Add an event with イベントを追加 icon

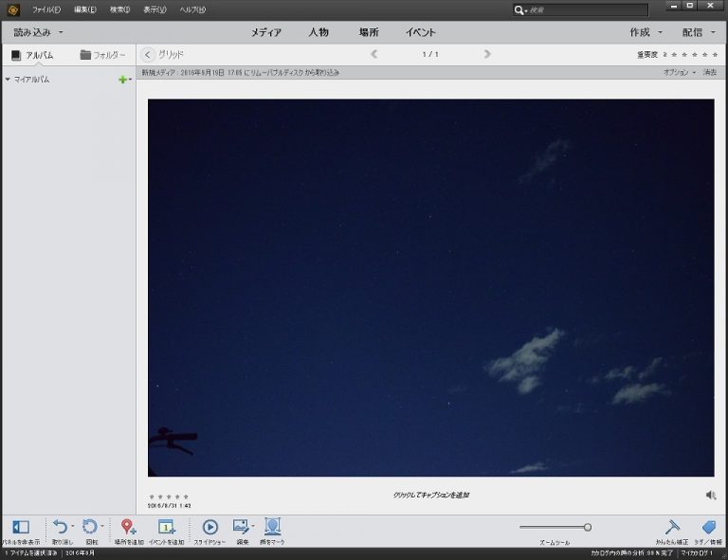click(x=166, y=528)
